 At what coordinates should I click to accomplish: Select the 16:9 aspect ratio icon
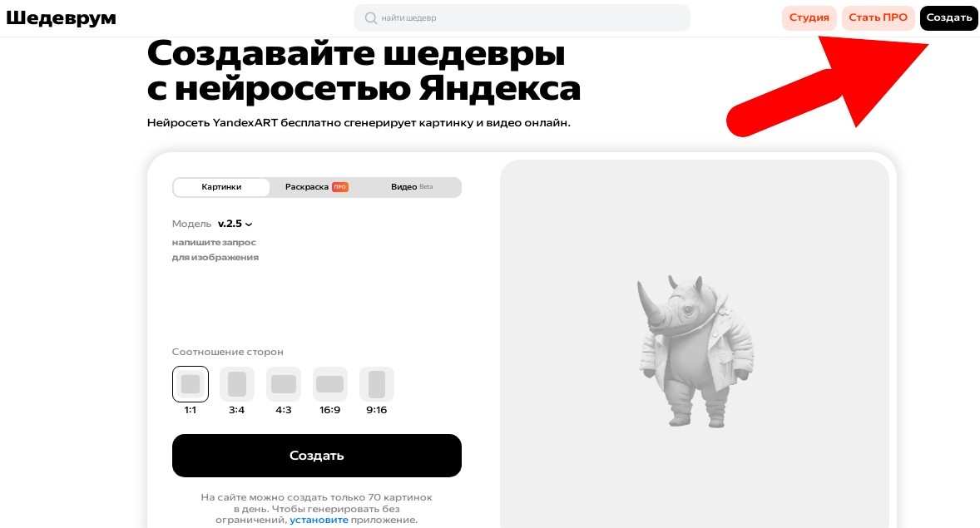coord(330,383)
